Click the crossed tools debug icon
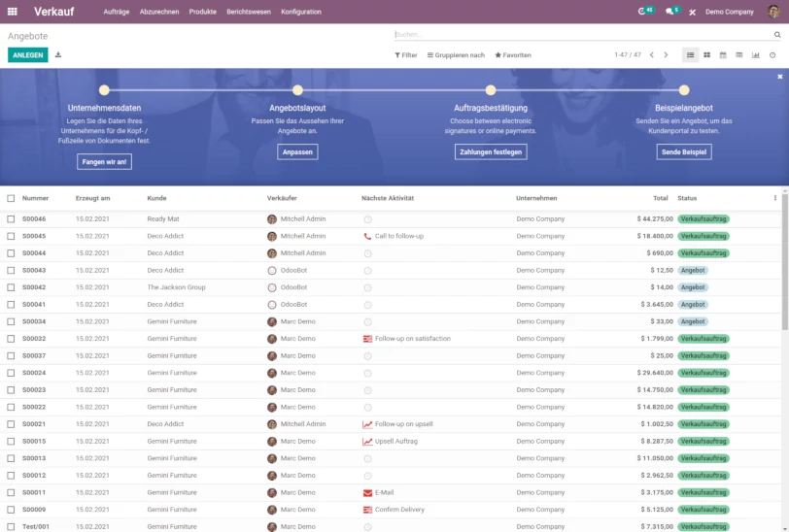The image size is (789, 532). click(x=693, y=12)
